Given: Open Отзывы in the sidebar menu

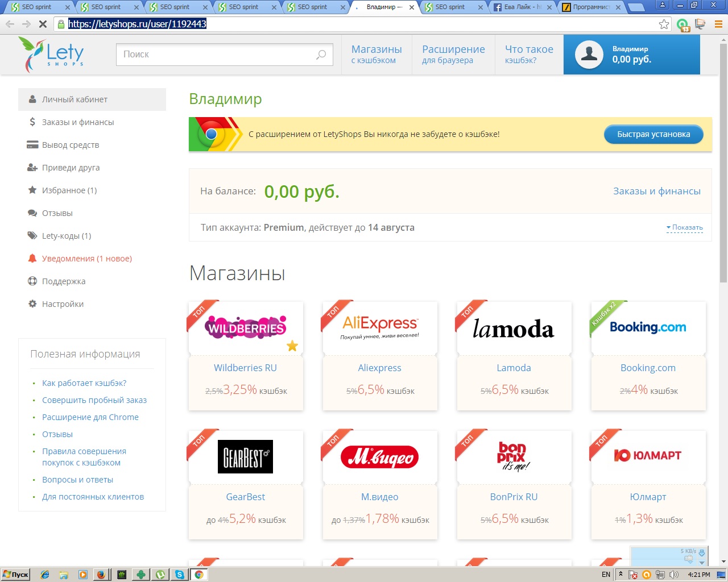Looking at the screenshot, I should pos(57,213).
